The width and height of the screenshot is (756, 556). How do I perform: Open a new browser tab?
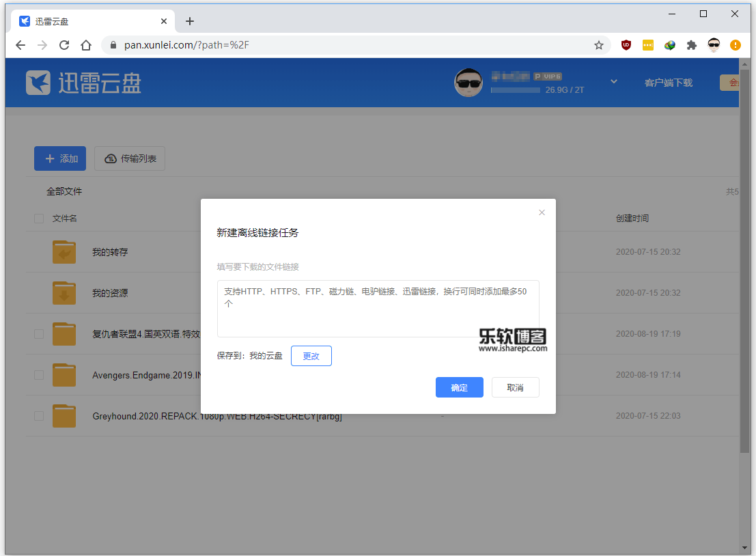[190, 21]
